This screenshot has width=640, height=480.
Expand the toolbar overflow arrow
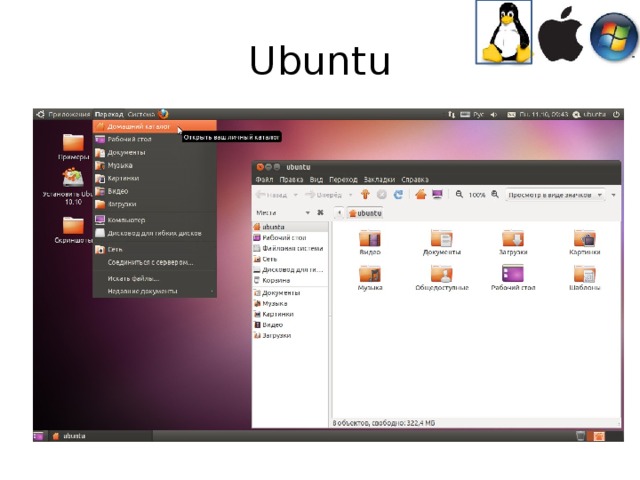click(x=613, y=195)
